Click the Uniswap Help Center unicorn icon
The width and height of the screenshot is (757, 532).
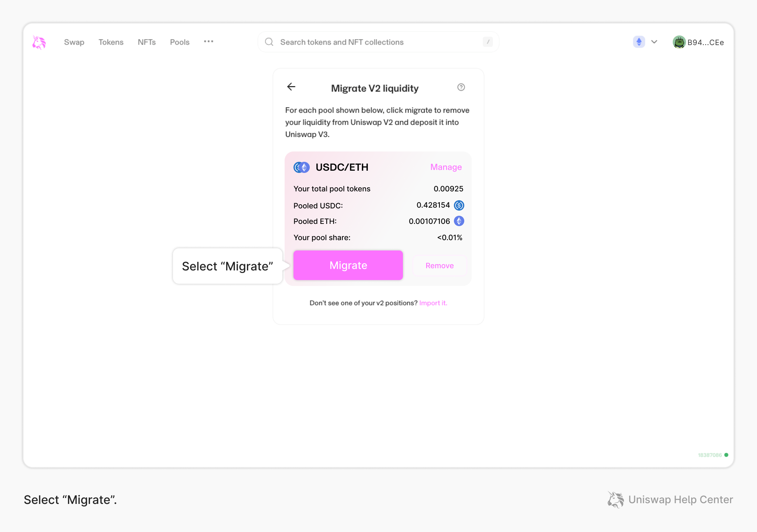(x=615, y=499)
